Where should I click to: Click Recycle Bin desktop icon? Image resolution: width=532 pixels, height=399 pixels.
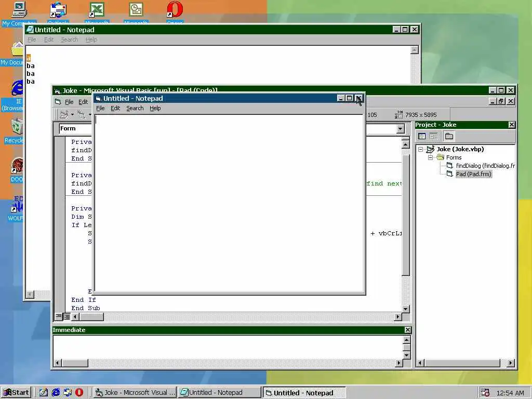point(16,127)
